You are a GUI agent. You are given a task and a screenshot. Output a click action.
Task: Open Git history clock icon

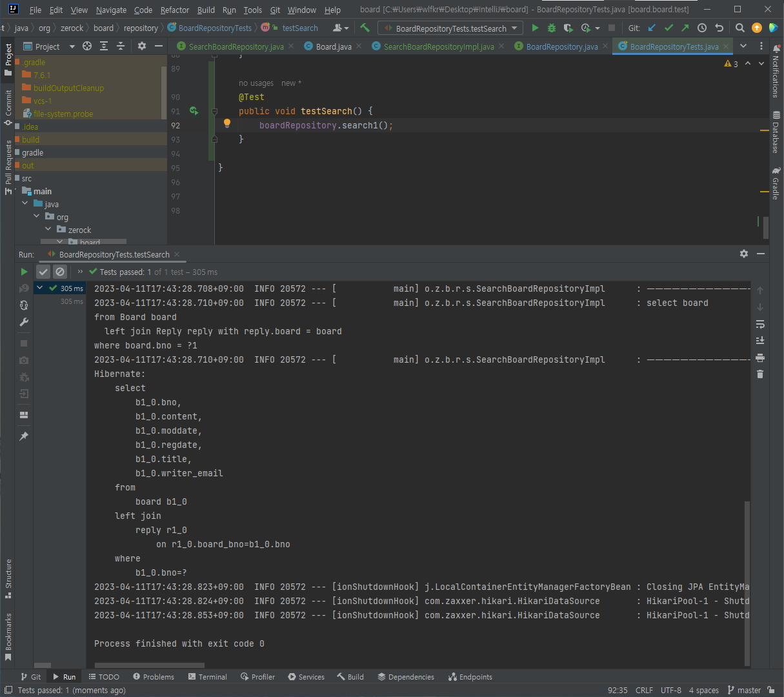coord(702,28)
